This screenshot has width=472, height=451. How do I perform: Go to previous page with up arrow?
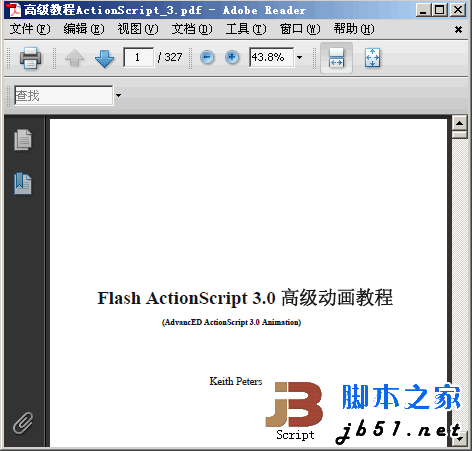(x=74, y=58)
